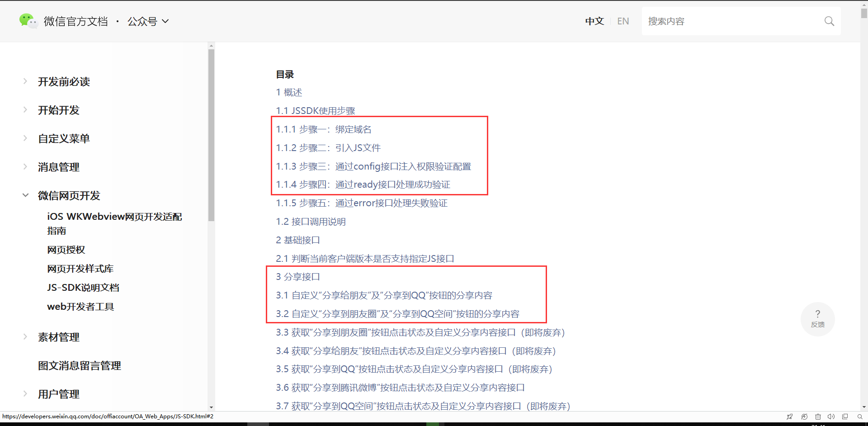Click the zoom magnifier in status bar
Image resolution: width=868 pixels, height=426 pixels.
860,417
